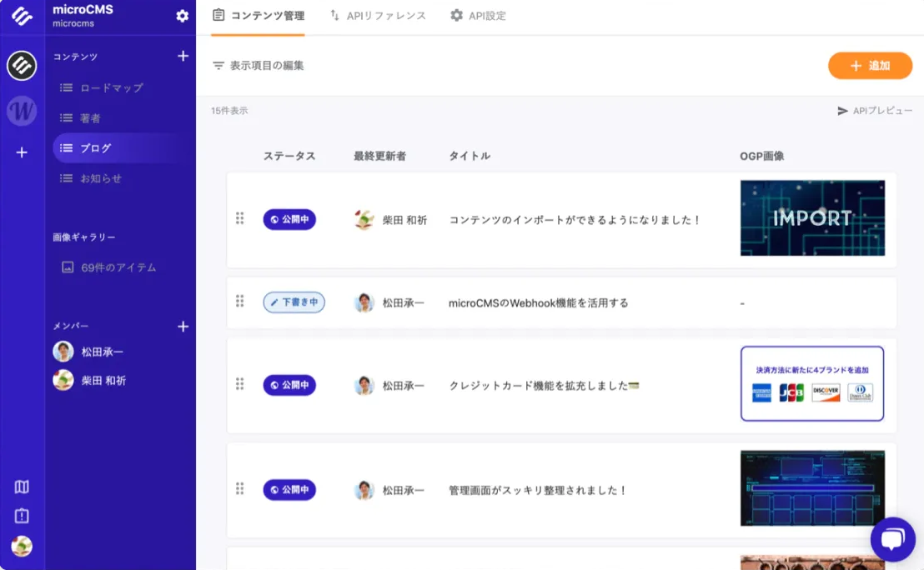Click the plus icon beside コンテンツ heading
The image size is (924, 570).
click(x=183, y=57)
